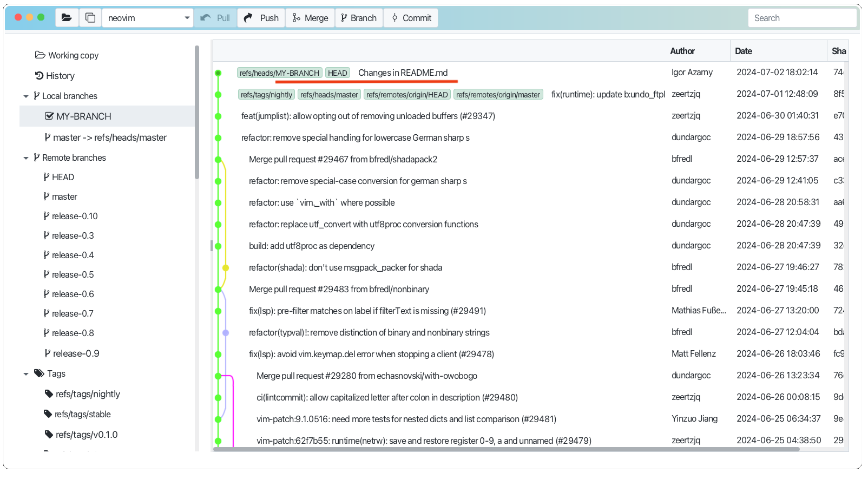Open repository folder icon button
Image resolution: width=868 pixels, height=479 pixels.
click(x=67, y=18)
